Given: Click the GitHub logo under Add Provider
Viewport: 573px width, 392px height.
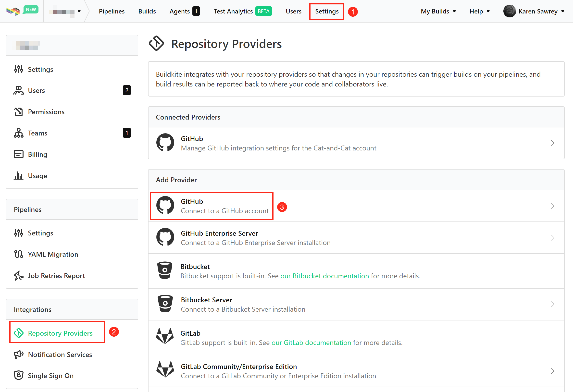Looking at the screenshot, I should click(165, 205).
